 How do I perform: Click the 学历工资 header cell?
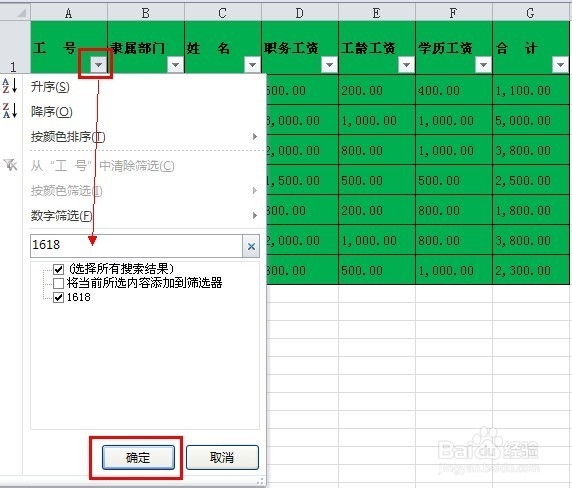[454, 47]
